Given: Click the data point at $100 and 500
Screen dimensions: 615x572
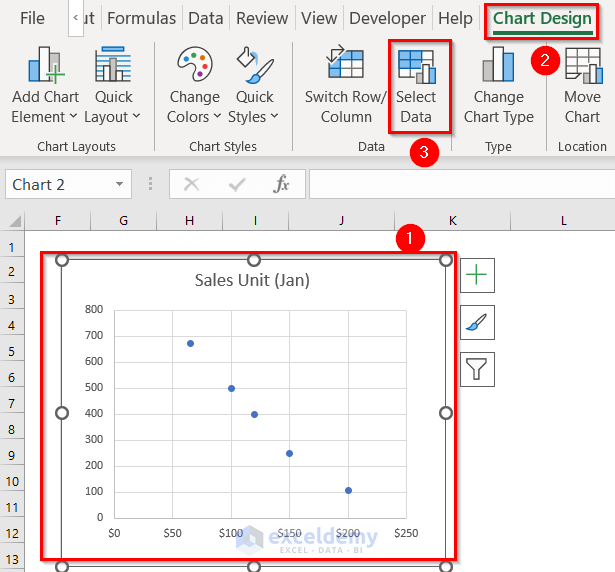Looking at the screenshot, I should tap(231, 388).
